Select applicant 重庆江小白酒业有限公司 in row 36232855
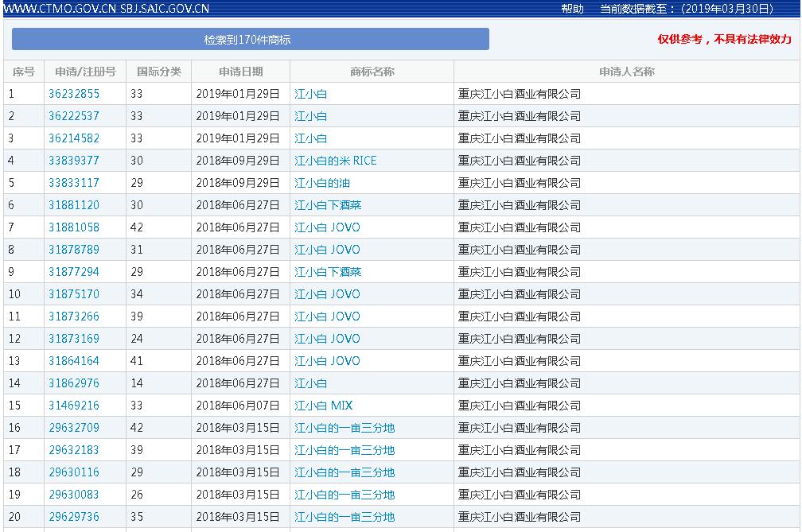Image resolution: width=802 pixels, height=532 pixels. [520, 94]
